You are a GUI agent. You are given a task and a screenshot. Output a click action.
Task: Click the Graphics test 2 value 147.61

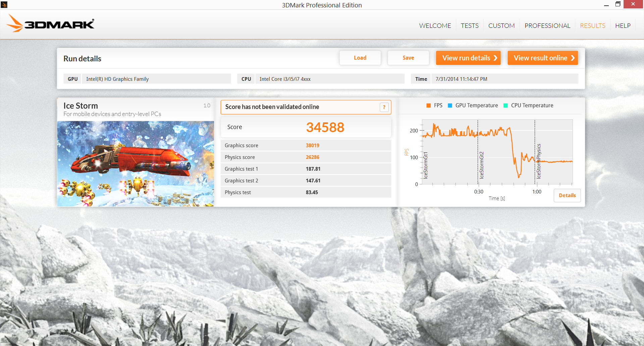(x=313, y=181)
